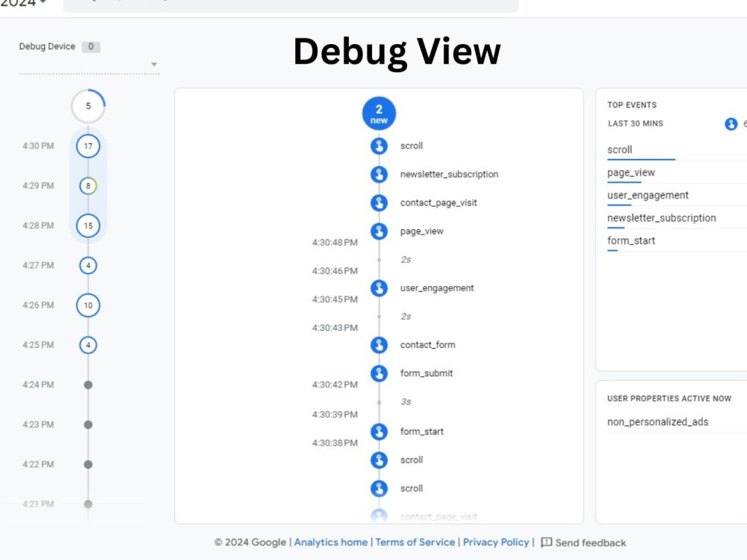Click the 4:30:42 PM timestamp
The height and width of the screenshot is (560, 747).
pos(335,385)
